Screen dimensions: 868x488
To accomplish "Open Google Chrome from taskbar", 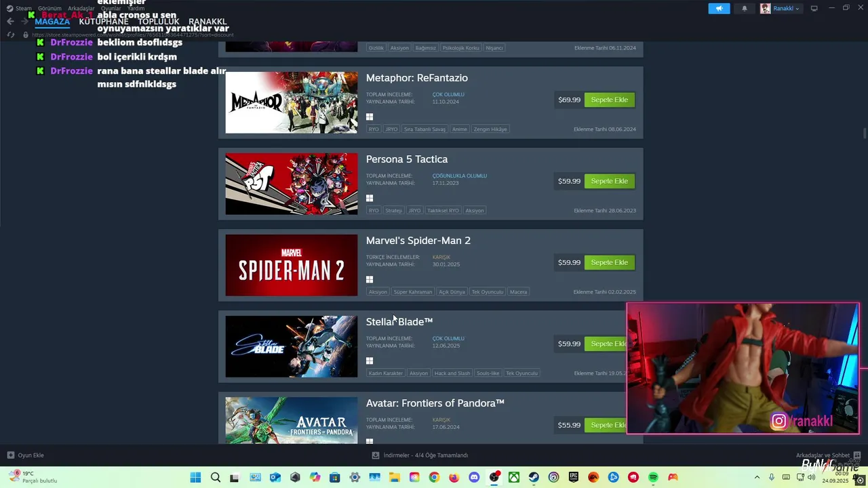I will [434, 478].
